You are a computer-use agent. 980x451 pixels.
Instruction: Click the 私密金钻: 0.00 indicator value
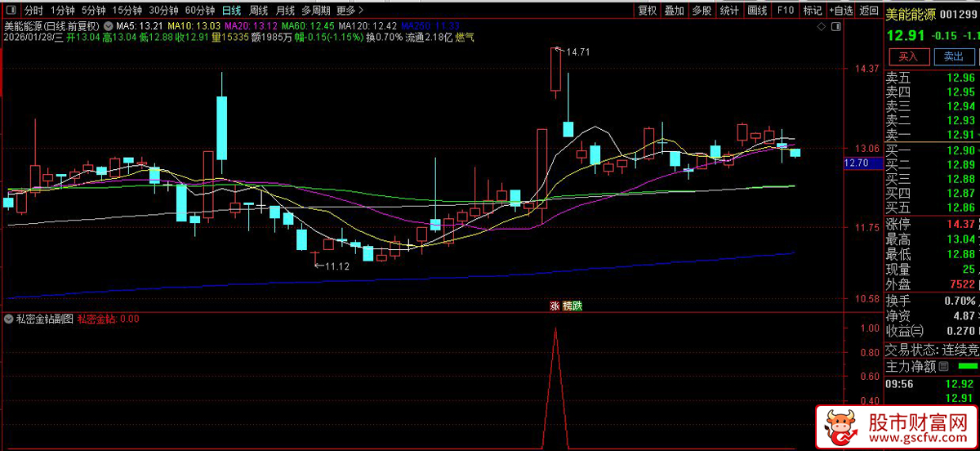tap(109, 319)
